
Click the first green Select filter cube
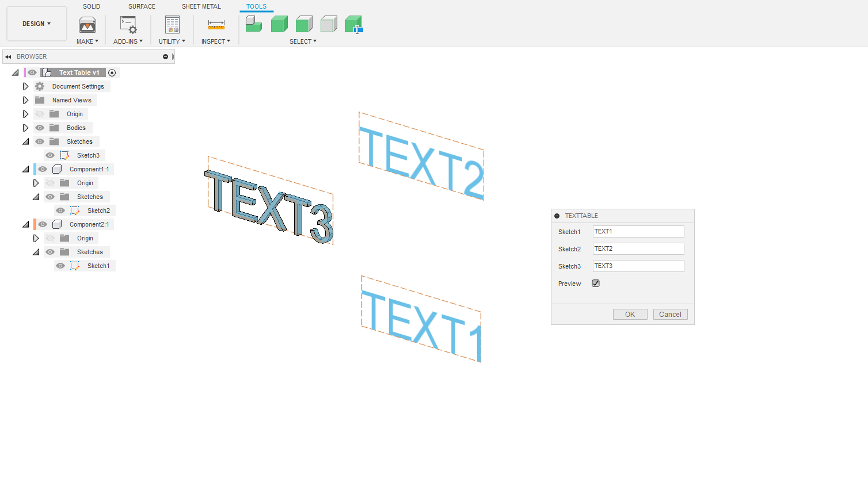[254, 24]
